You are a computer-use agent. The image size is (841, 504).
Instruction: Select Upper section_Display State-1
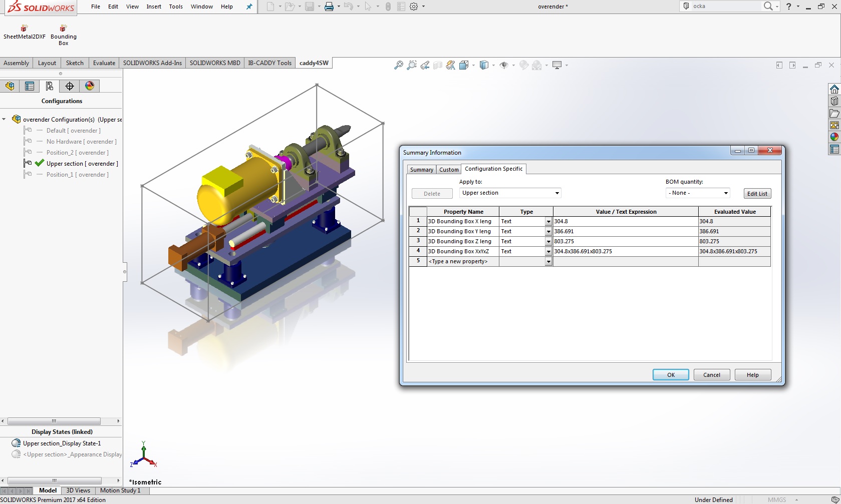tap(62, 443)
